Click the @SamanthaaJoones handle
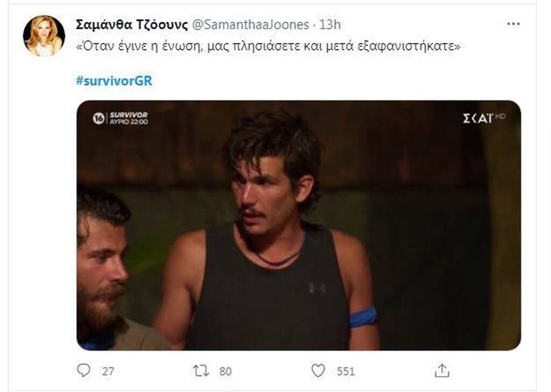Image resolution: width=551 pixels, height=392 pixels. point(251,25)
